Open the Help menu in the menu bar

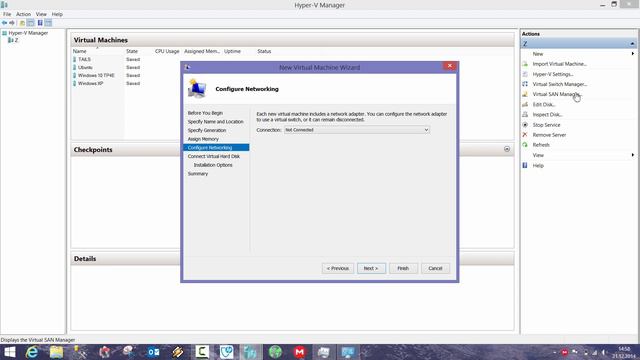point(57,14)
